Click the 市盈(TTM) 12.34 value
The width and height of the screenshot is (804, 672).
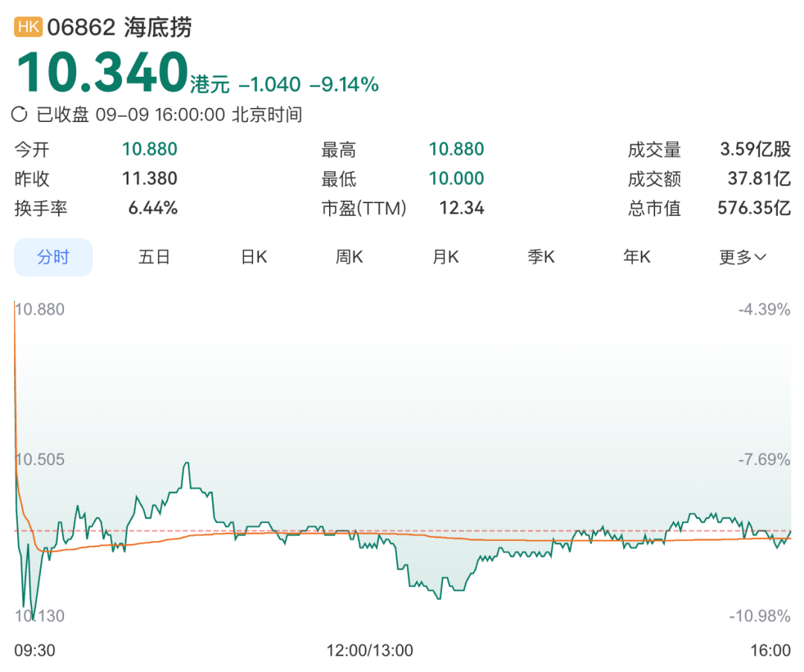point(462,208)
